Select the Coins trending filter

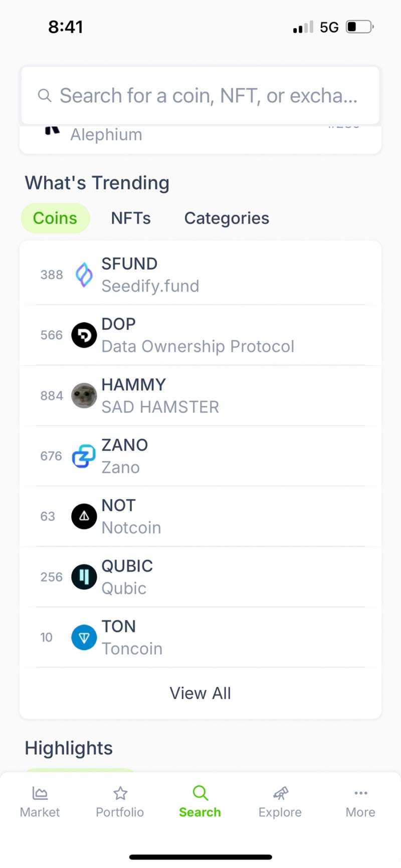pyautogui.click(x=55, y=218)
